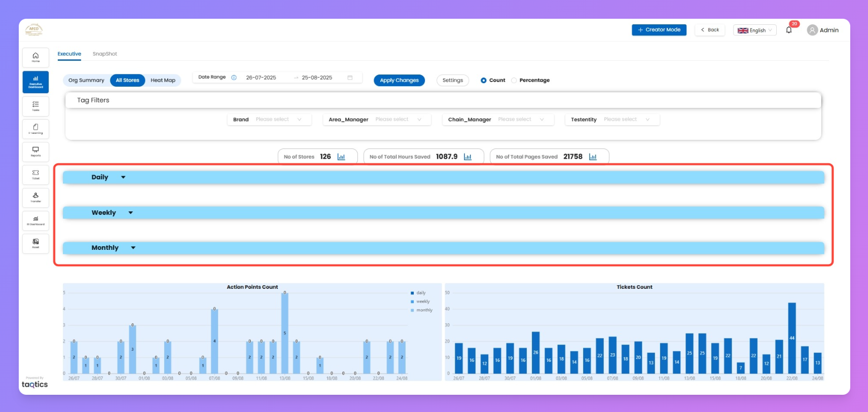Click the notification bell icon
Viewport: 868px width, 412px height.
(x=789, y=30)
